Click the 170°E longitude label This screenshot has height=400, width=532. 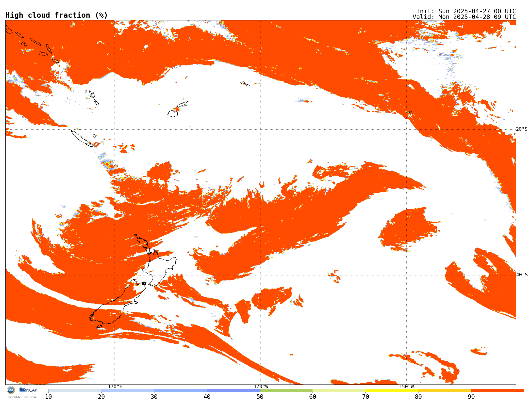point(115,386)
